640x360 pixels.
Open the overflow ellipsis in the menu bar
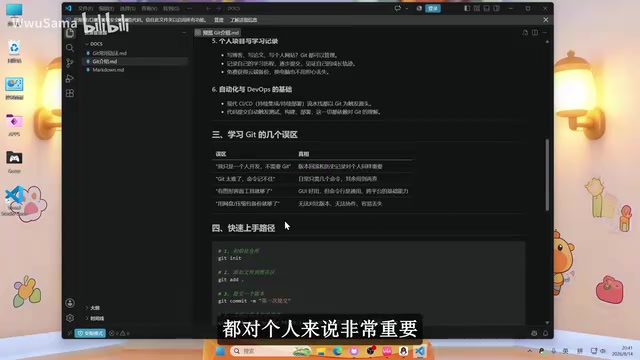click(189, 8)
